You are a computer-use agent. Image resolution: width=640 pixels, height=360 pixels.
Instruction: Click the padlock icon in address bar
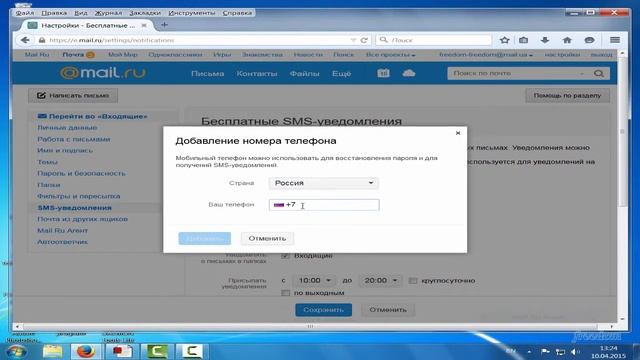tap(42, 40)
